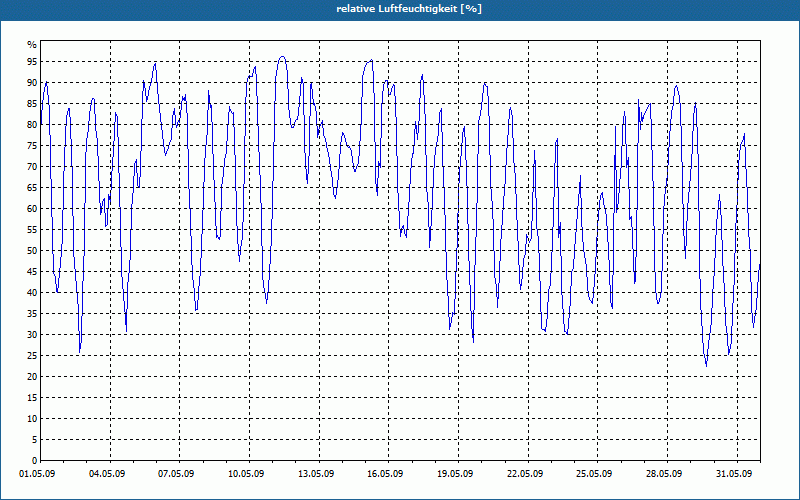Click the 95 value on the y-axis

32,62
